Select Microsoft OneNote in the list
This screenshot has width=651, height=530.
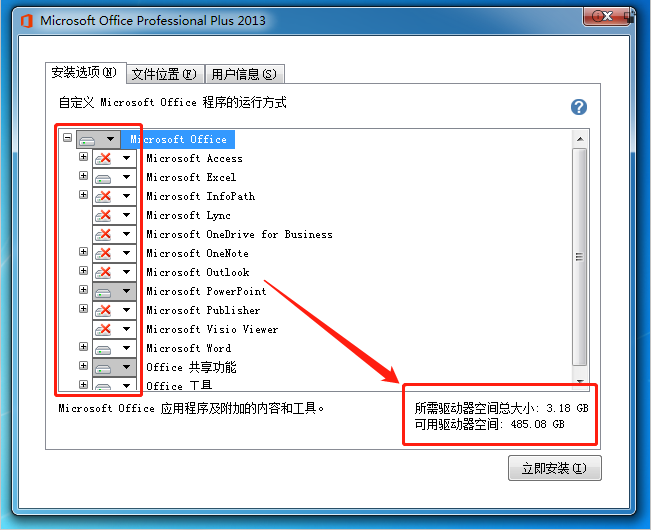point(197,254)
